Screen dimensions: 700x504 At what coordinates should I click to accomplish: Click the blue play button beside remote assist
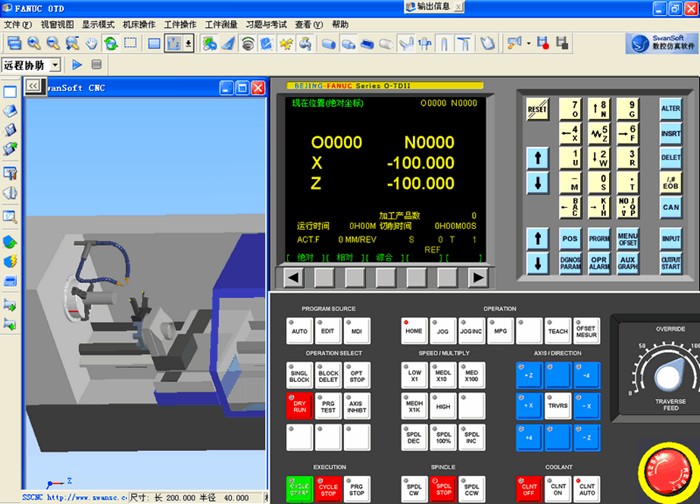77,65
